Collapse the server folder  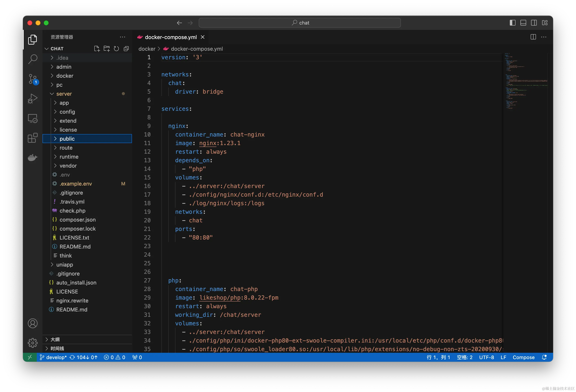(64, 94)
